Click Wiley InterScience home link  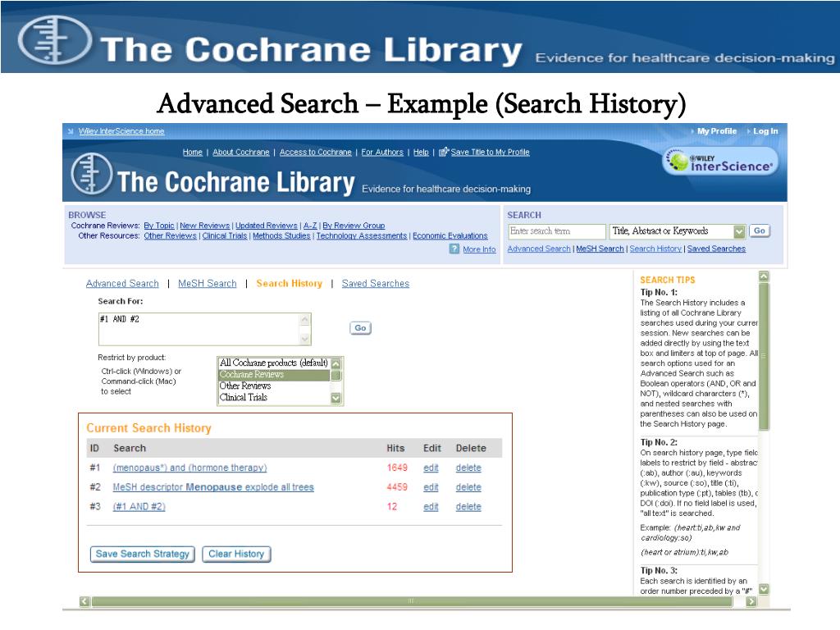tap(121, 131)
